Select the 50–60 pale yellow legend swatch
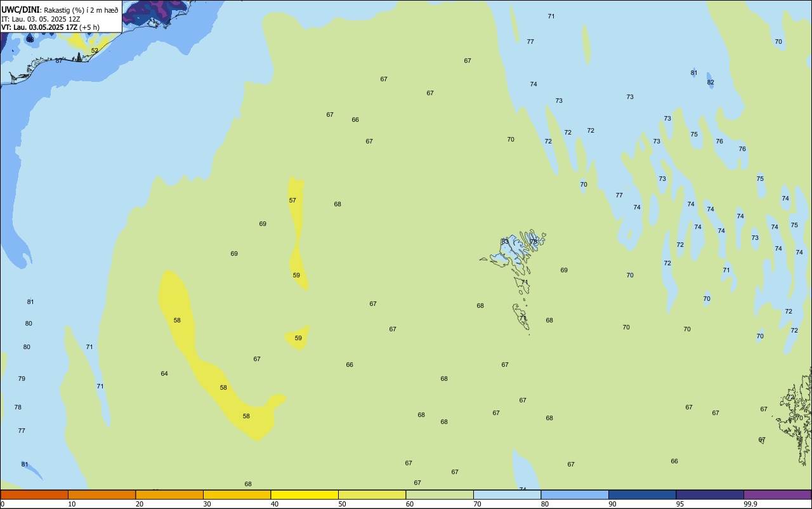Screen dimensions: 812x509 [372, 494]
